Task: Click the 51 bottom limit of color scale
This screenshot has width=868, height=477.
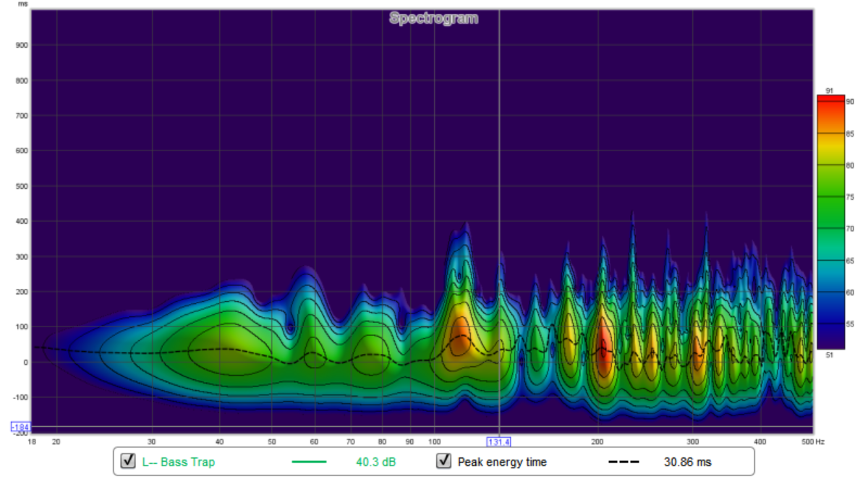Action: coord(830,355)
